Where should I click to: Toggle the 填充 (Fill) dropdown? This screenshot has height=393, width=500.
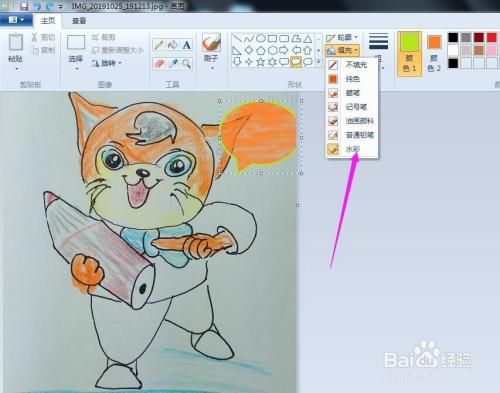[x=342, y=50]
